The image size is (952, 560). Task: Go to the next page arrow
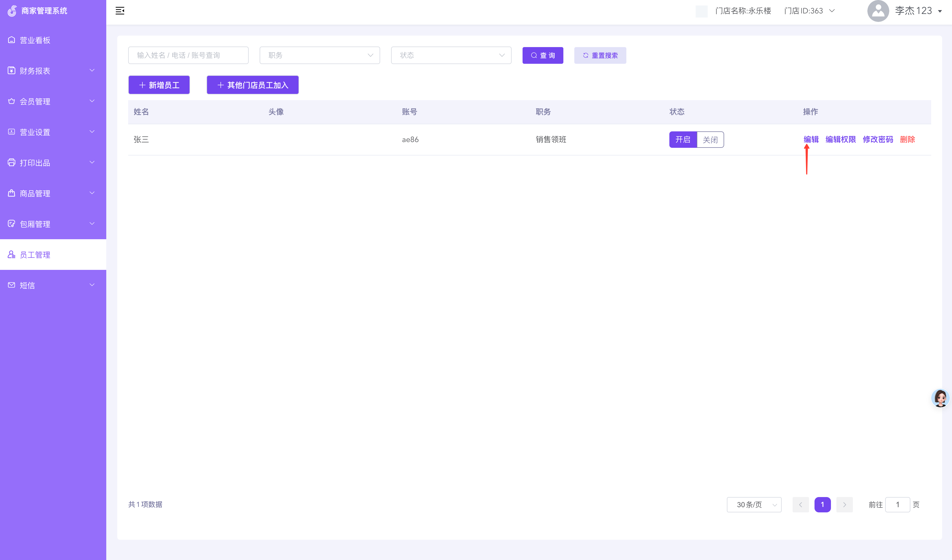click(844, 504)
